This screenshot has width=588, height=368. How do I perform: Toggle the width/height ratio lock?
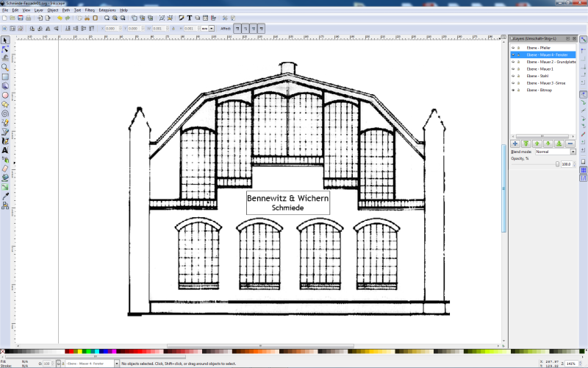click(173, 29)
